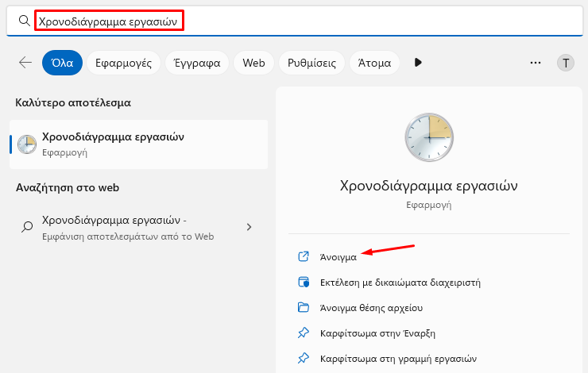Click the pin icon for Καρφίτσωμα στην Έναρξη
588x373 pixels.
pyautogui.click(x=303, y=333)
